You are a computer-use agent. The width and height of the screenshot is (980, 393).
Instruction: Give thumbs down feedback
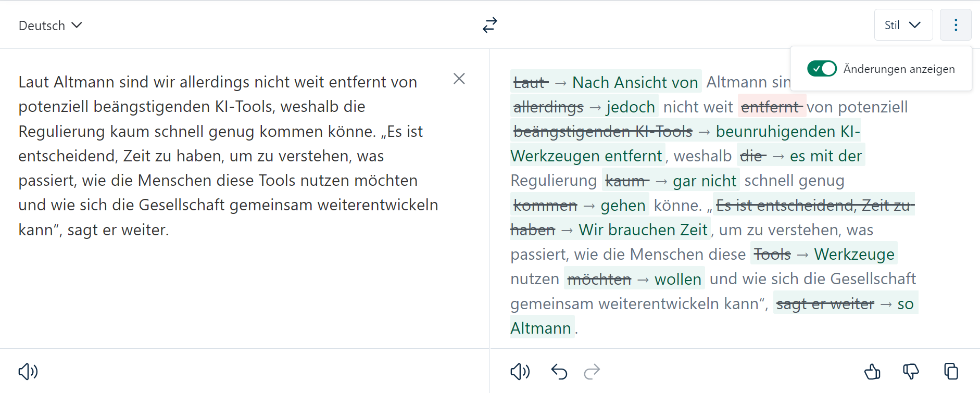point(911,371)
